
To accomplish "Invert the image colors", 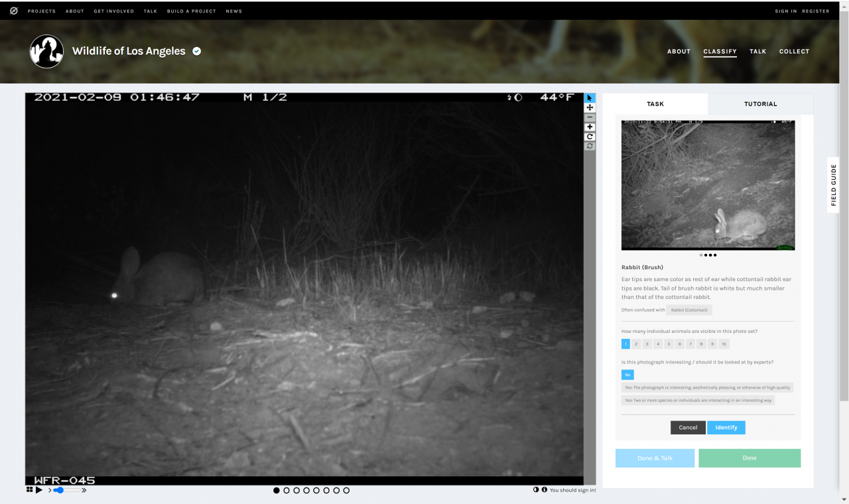I will coord(536,490).
